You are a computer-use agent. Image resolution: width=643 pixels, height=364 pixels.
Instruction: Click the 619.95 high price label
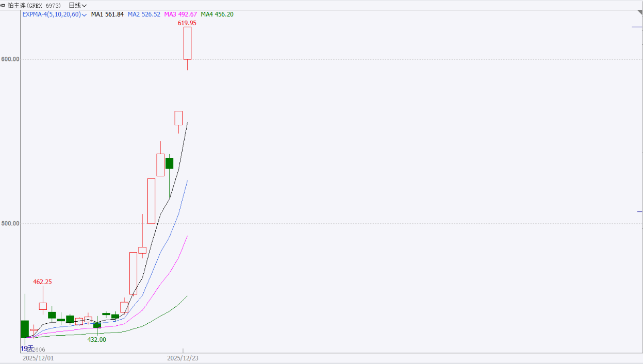tap(187, 23)
